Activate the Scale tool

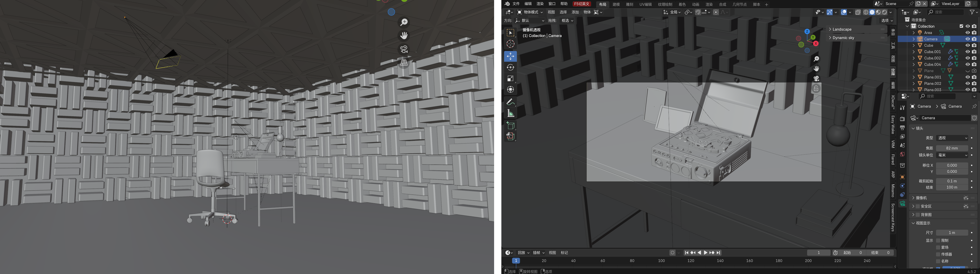(x=510, y=78)
